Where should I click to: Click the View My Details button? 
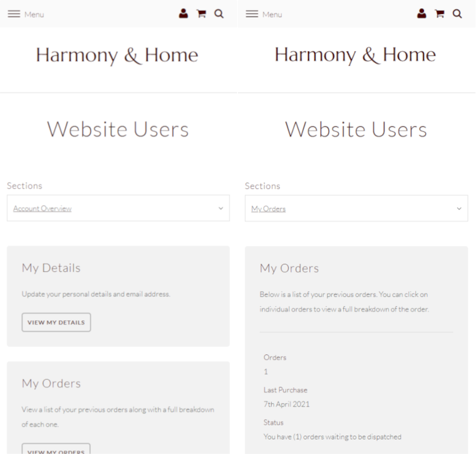tap(56, 322)
